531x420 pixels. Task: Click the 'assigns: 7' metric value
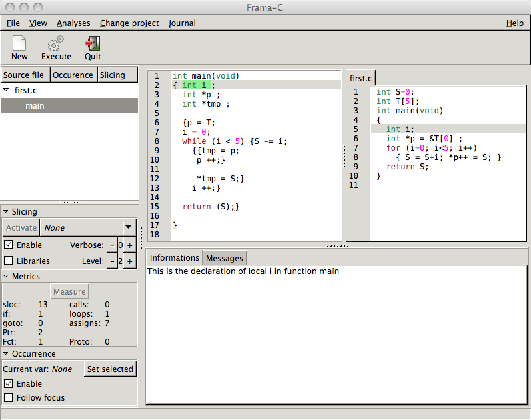pyautogui.click(x=89, y=323)
